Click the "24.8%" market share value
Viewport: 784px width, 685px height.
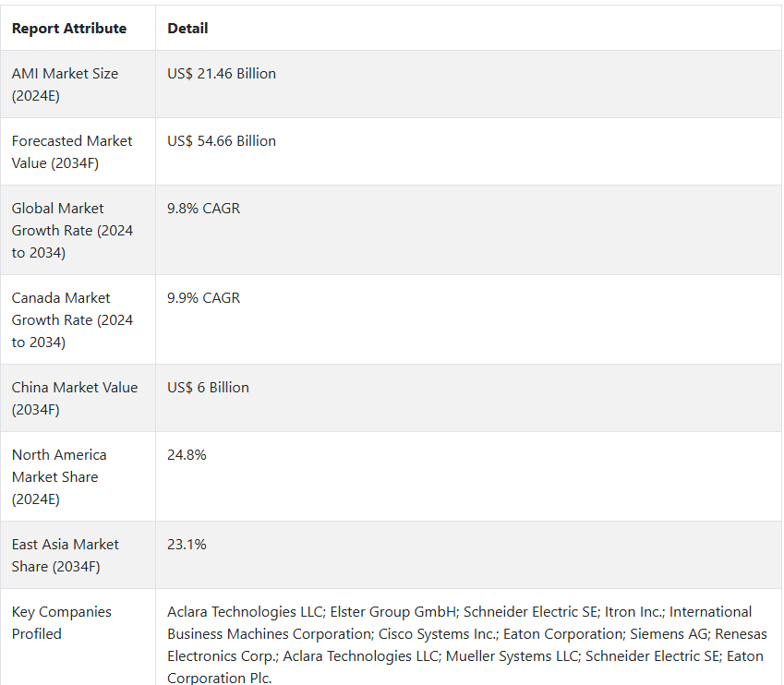tap(187, 455)
